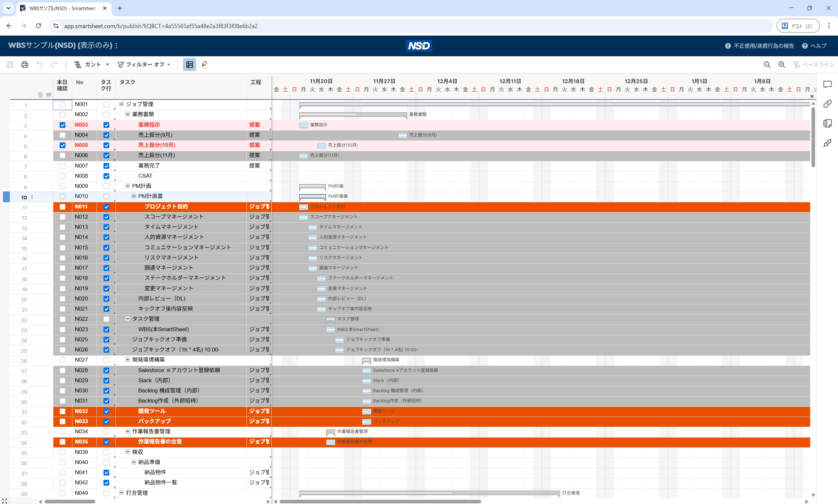Zoom out the Gantt timeline
Viewport: 838px width, 504px height.
coord(767,64)
